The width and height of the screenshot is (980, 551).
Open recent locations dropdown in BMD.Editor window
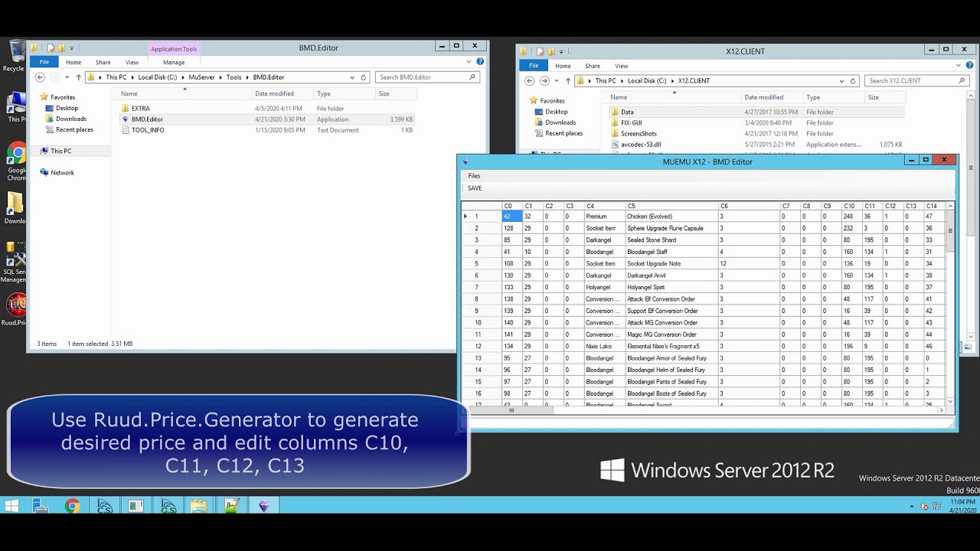[67, 77]
